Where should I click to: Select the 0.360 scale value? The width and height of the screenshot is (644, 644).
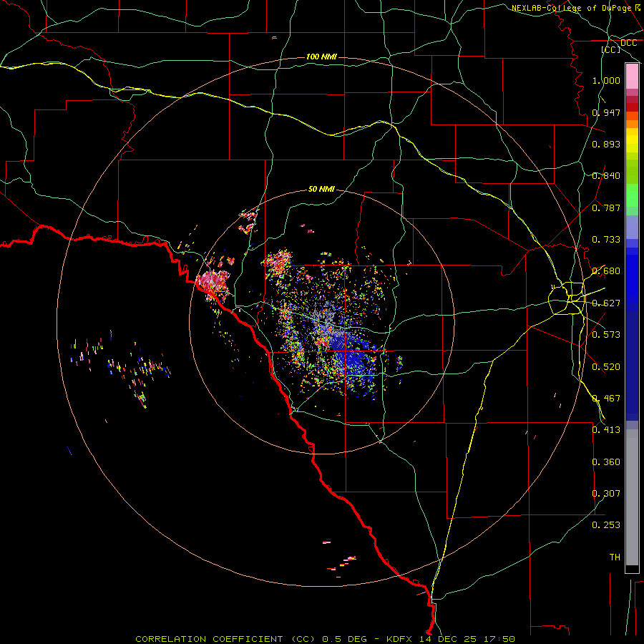tap(606, 462)
